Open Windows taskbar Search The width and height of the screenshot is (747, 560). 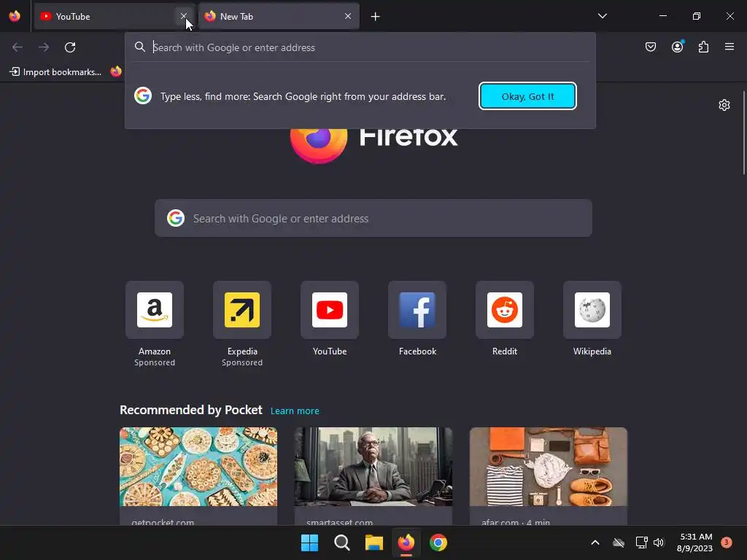pos(341,542)
